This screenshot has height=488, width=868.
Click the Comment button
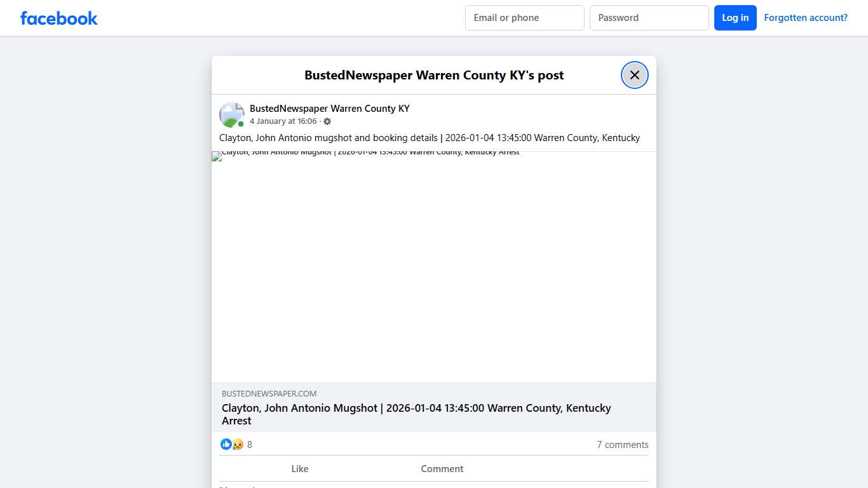(442, 469)
